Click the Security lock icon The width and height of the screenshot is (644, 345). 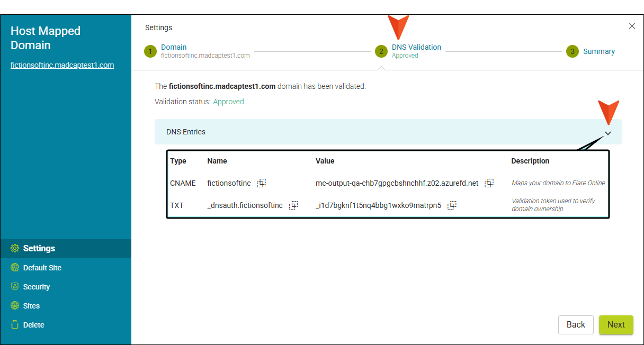point(15,287)
